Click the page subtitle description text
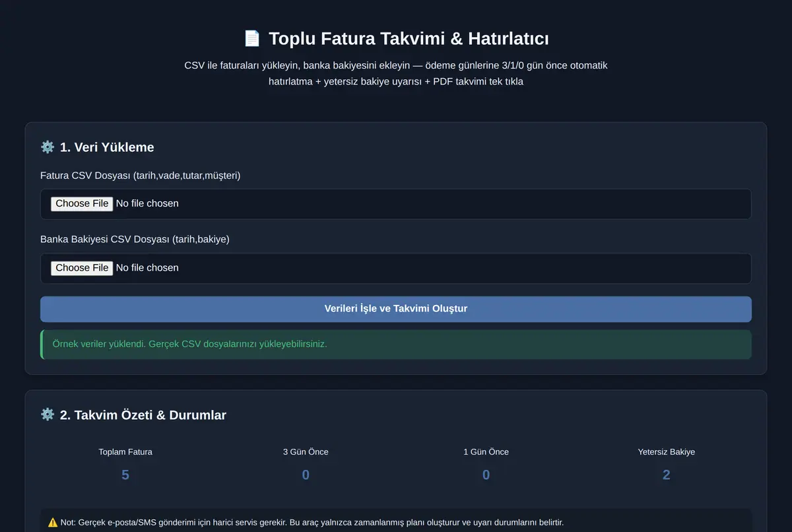The height and width of the screenshot is (532, 792). click(x=396, y=74)
